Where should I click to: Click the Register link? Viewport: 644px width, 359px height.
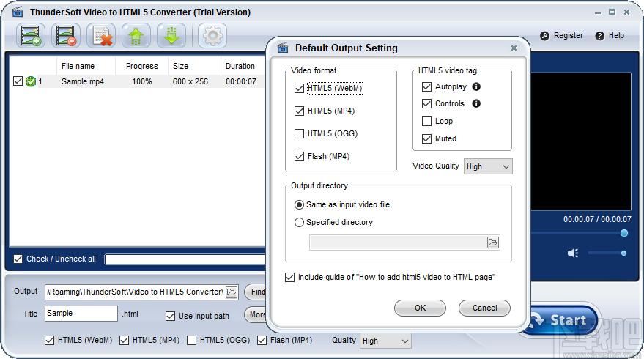pyautogui.click(x=568, y=36)
